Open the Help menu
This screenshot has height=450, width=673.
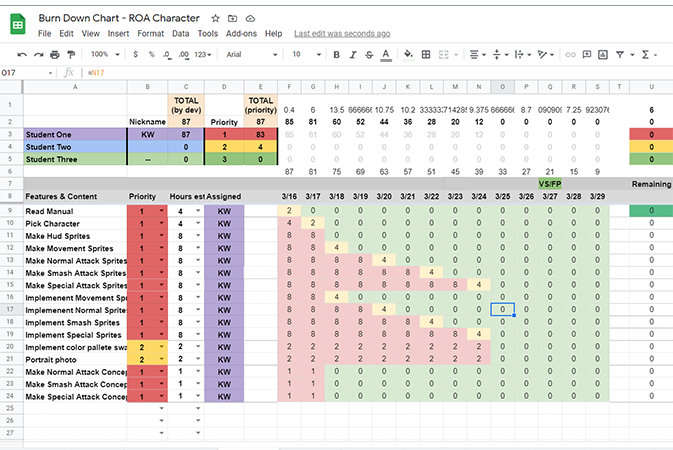[x=273, y=33]
